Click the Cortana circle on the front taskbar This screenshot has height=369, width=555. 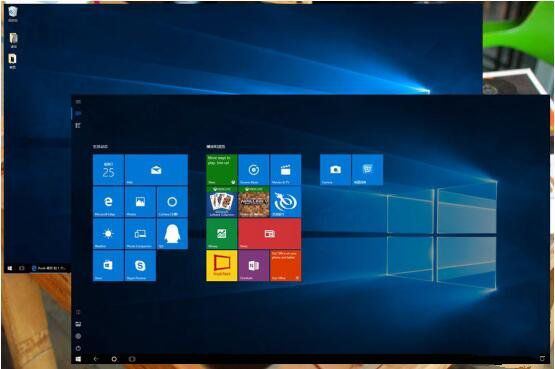(x=114, y=359)
